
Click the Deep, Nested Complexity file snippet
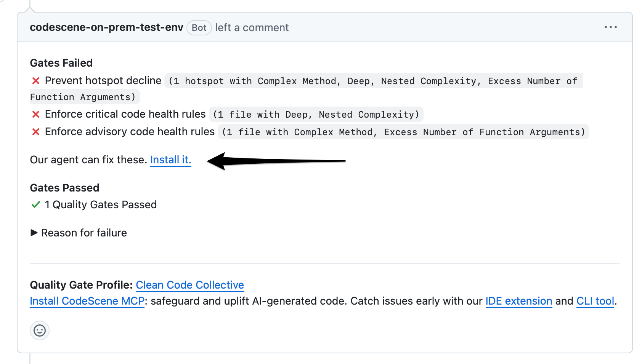(316, 114)
